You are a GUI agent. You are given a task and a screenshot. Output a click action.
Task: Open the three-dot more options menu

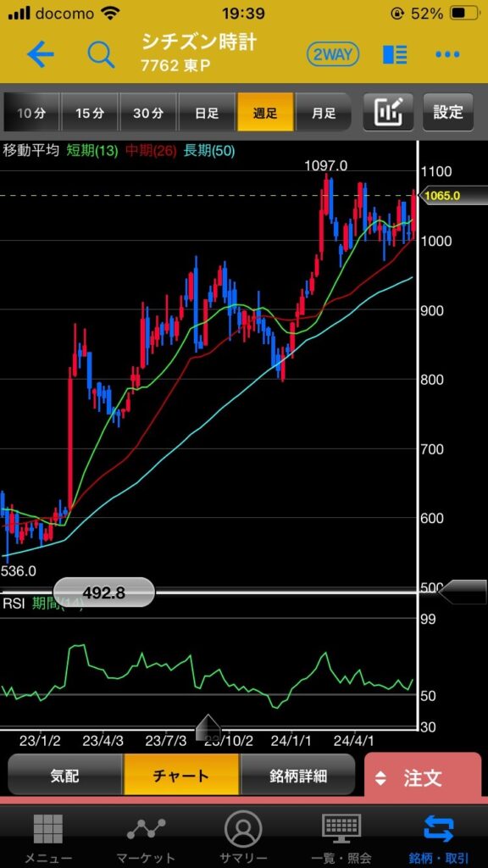click(x=447, y=54)
